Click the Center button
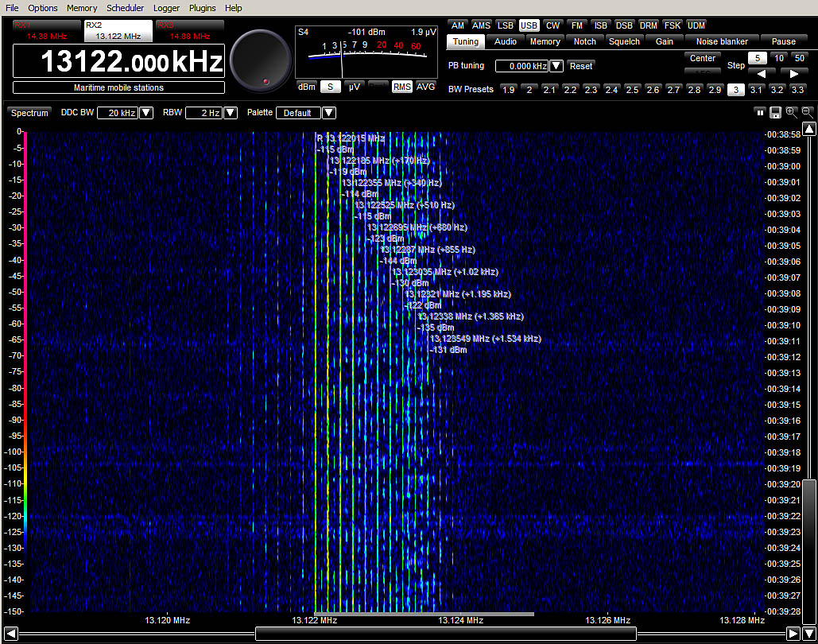Viewport: 818px width, 644px height. pyautogui.click(x=703, y=58)
